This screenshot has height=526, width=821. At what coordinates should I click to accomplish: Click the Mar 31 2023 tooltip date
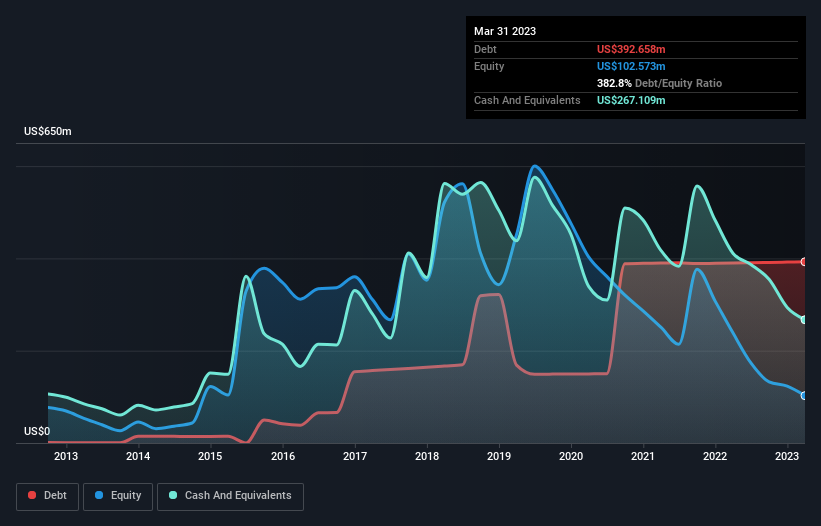coord(505,31)
